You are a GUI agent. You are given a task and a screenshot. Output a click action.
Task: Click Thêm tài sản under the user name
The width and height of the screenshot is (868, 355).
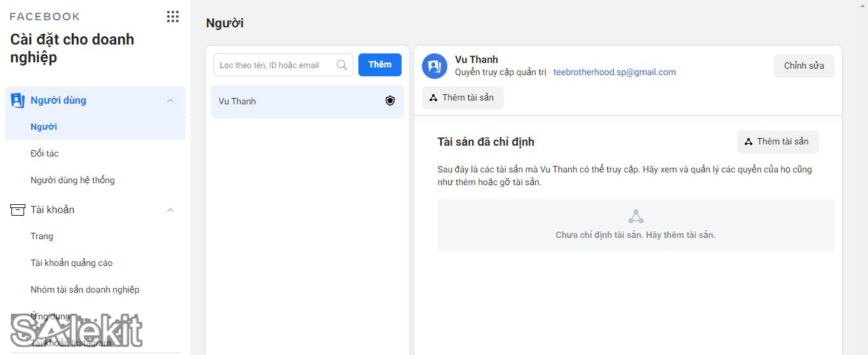(463, 98)
